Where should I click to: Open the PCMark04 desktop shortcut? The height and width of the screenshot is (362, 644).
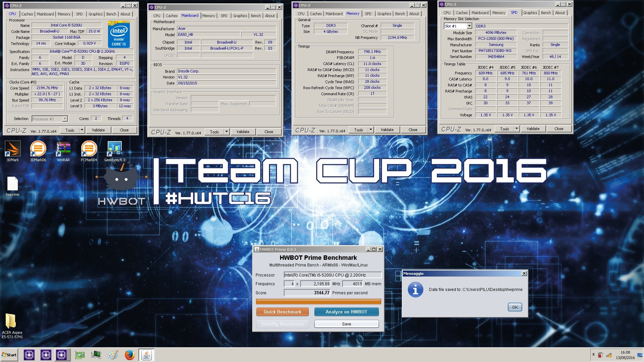click(x=89, y=152)
